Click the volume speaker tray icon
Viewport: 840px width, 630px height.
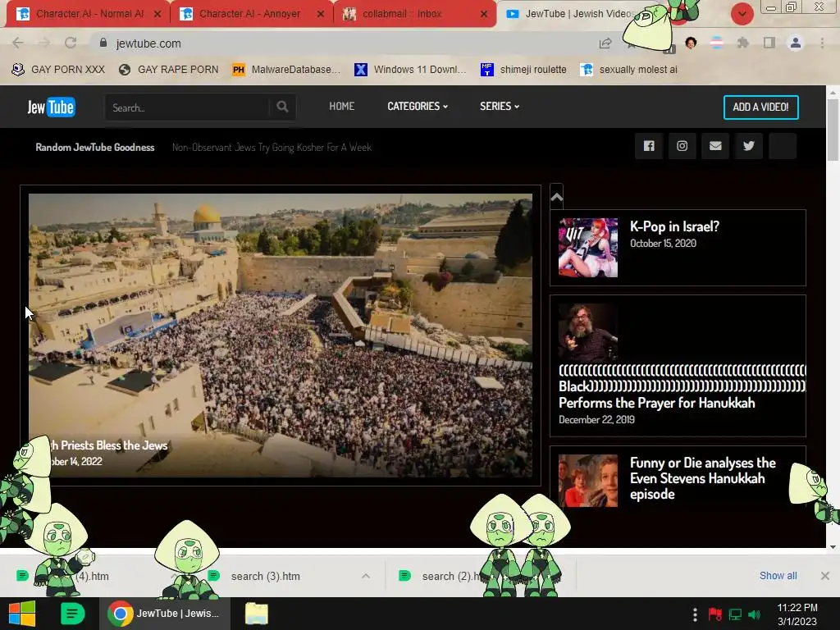755,614
